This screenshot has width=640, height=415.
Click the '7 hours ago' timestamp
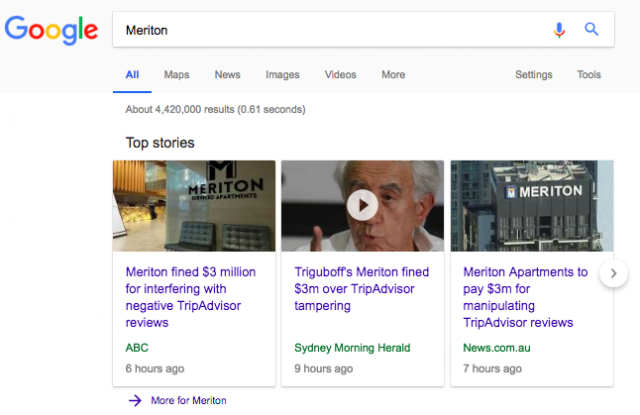click(492, 368)
